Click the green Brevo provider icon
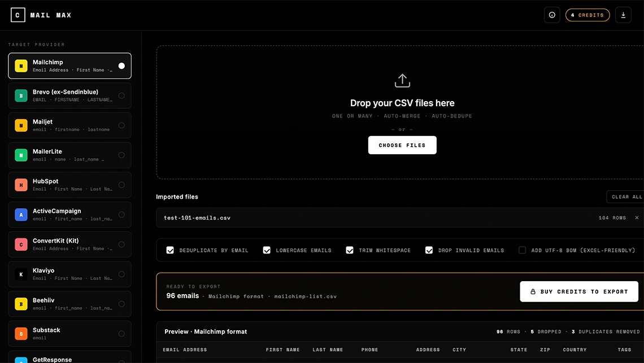The width and height of the screenshot is (644, 363). tap(21, 95)
